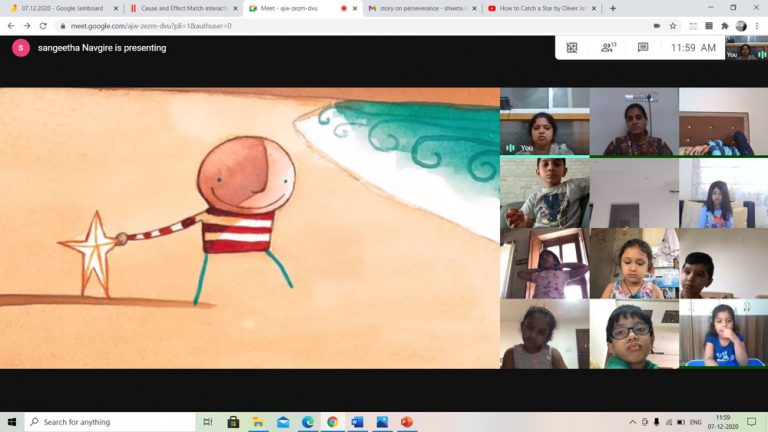
Task: Open Task View from the taskbar
Action: click(x=208, y=422)
